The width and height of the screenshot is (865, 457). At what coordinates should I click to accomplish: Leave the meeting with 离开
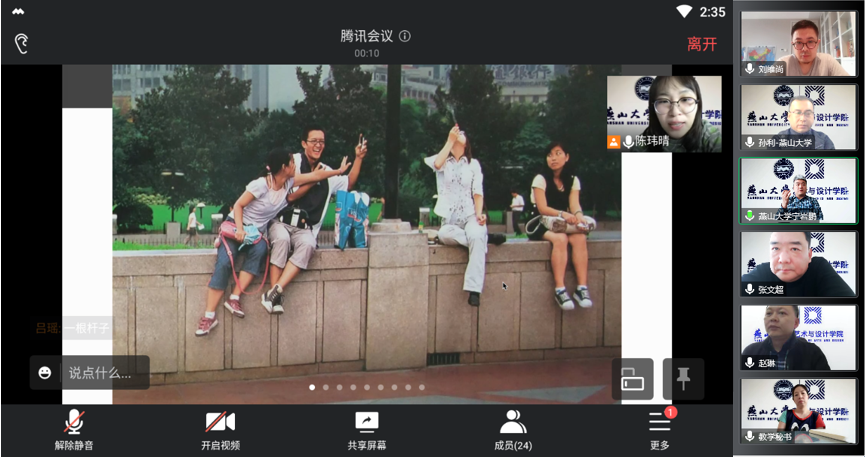(702, 44)
